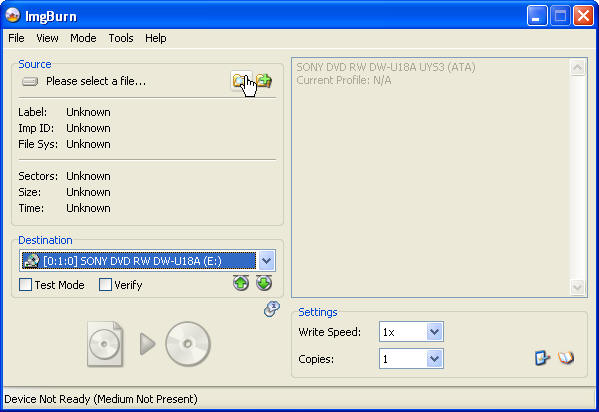Click the 'Please select a file...' source text
The width and height of the screenshot is (599, 412).
pyautogui.click(x=96, y=81)
